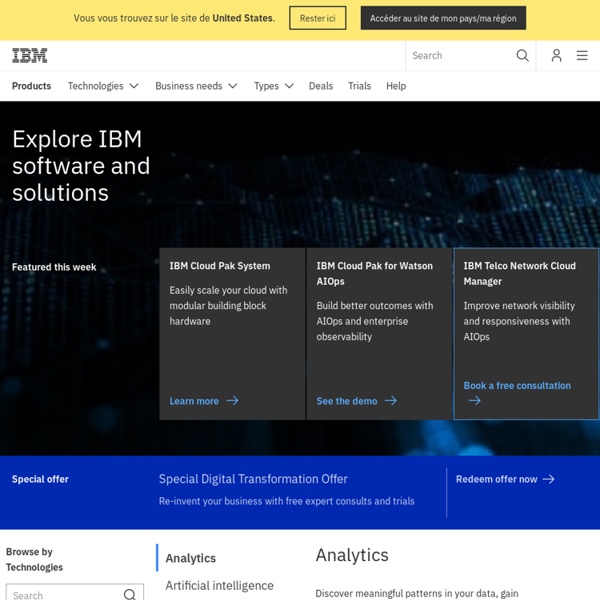Go to the Trials menu item
600x600 pixels.
click(x=359, y=86)
